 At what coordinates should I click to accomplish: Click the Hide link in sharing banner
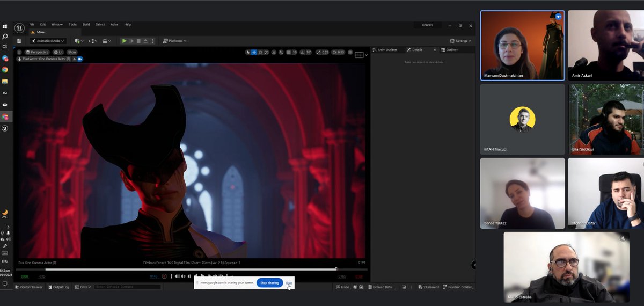289,282
